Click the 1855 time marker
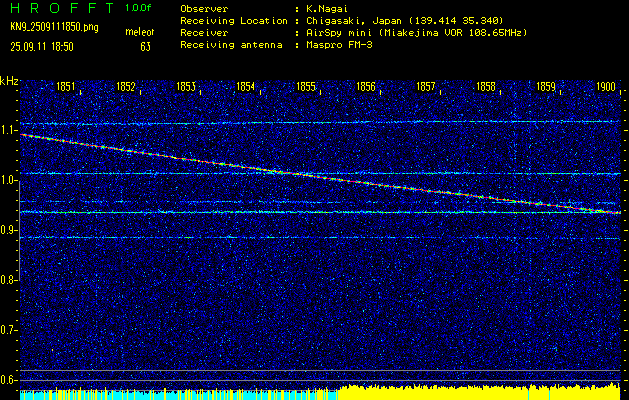Image resolution: width=629 pixels, height=400 pixels. pos(306,86)
